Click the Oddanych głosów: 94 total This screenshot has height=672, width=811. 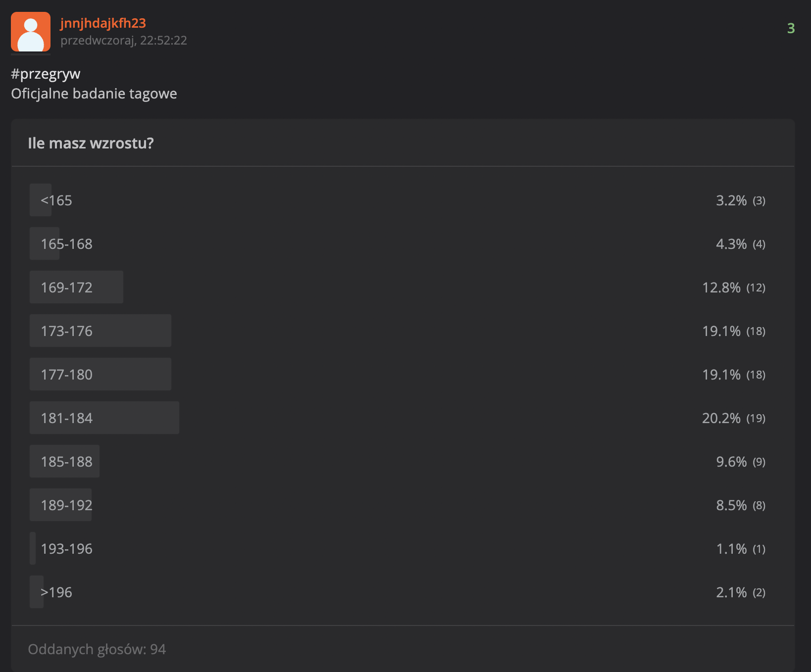[97, 649]
